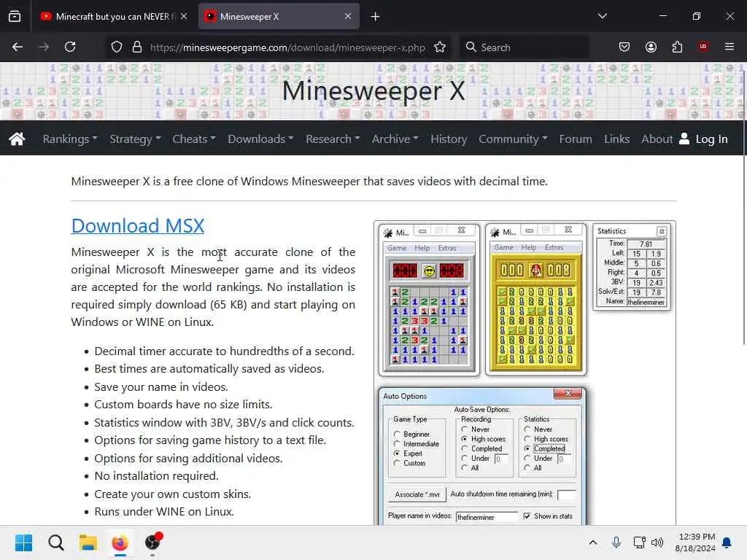Open File Explorer from the taskbar

(x=88, y=542)
